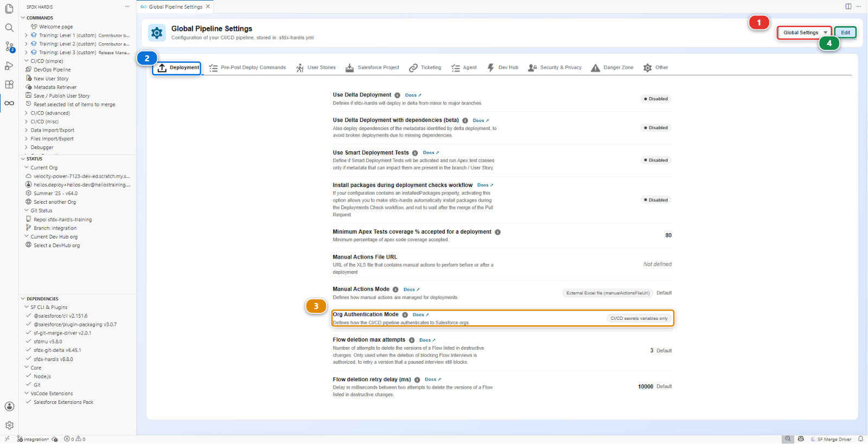Switch to Security & Privacy tab

point(554,68)
